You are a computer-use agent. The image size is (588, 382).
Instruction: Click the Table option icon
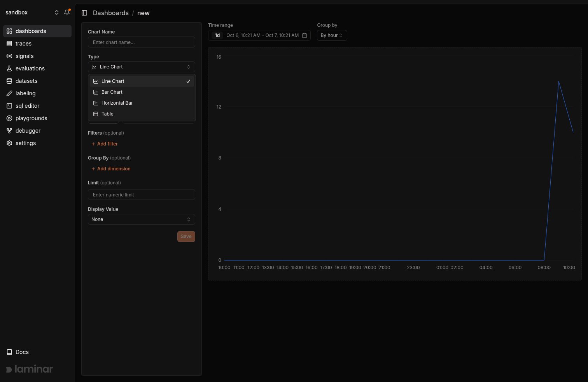[x=96, y=114]
